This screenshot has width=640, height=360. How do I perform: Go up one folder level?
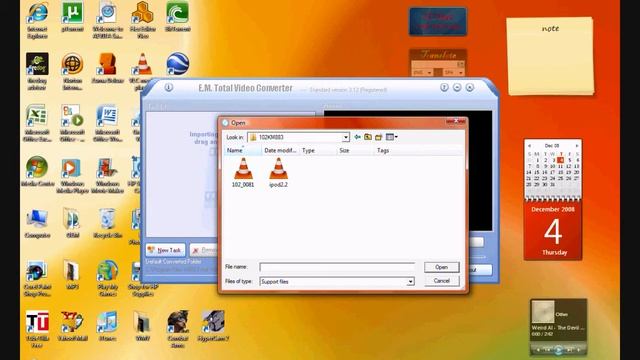(x=368, y=137)
